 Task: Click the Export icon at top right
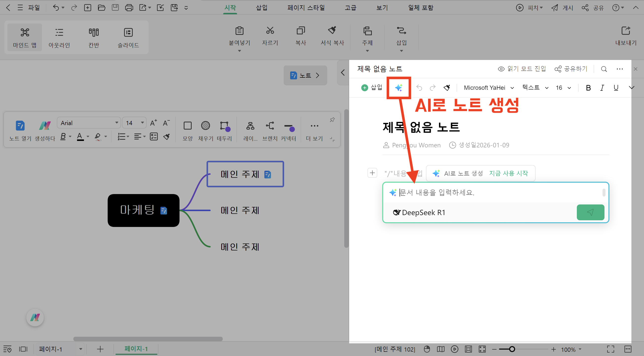626,31
